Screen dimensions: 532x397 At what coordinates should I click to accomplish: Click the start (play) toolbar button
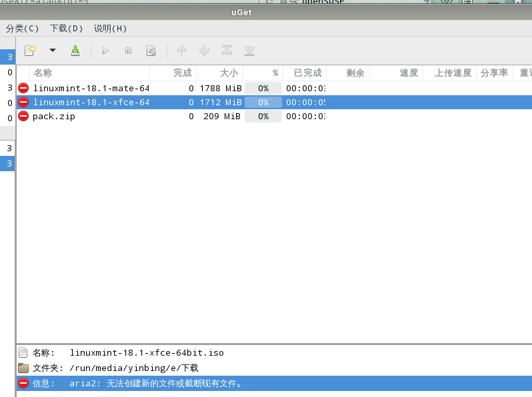coord(105,51)
